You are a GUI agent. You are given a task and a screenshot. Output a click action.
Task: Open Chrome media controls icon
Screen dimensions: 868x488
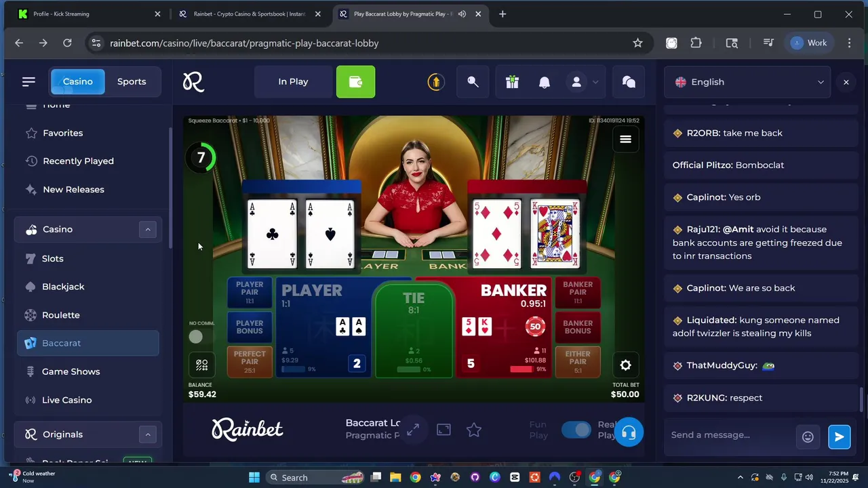(768, 43)
